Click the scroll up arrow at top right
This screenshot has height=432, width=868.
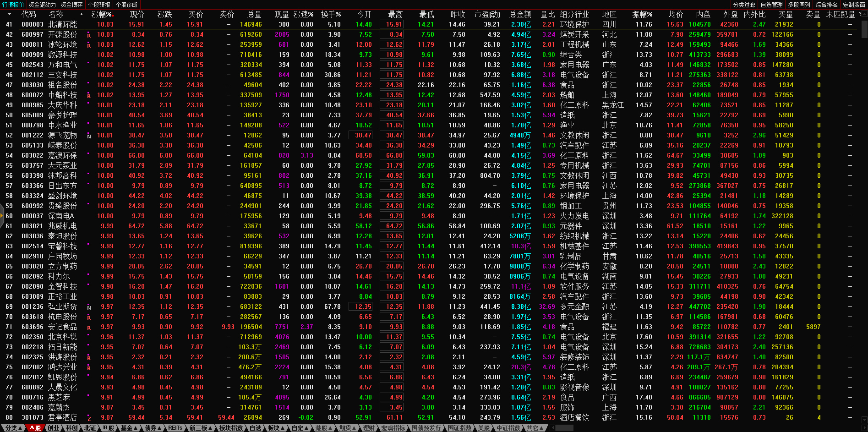tap(864, 14)
